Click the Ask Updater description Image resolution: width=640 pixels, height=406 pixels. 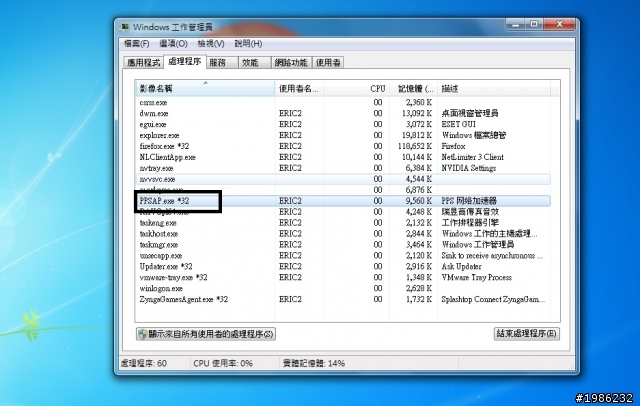click(x=461, y=266)
